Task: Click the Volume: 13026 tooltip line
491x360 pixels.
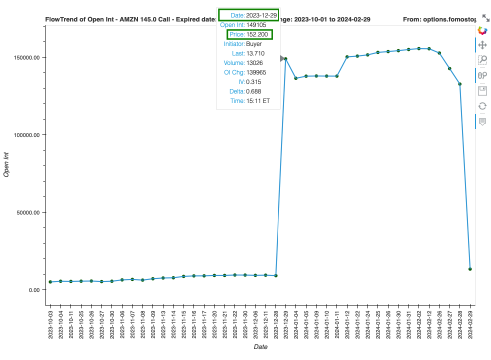Action: click(x=243, y=63)
